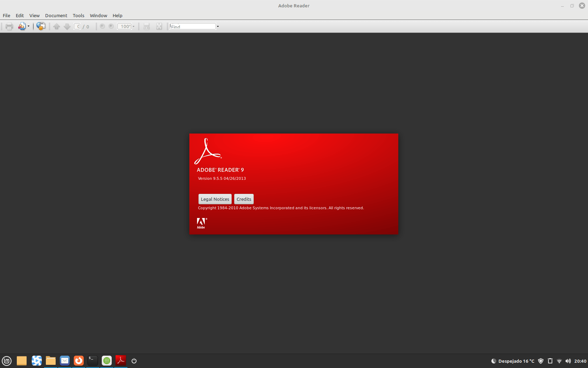Open the file manager from taskbar
The height and width of the screenshot is (368, 588).
pos(51,361)
